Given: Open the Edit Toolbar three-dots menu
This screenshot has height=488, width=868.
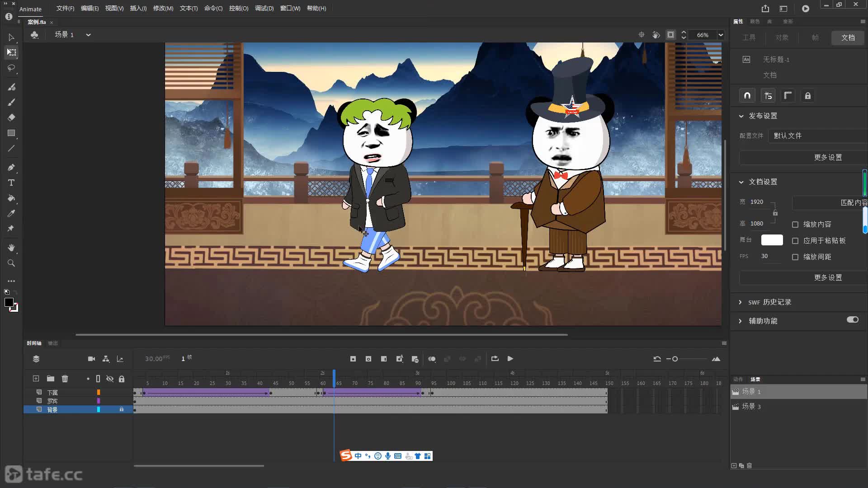Looking at the screenshot, I should (x=11, y=281).
